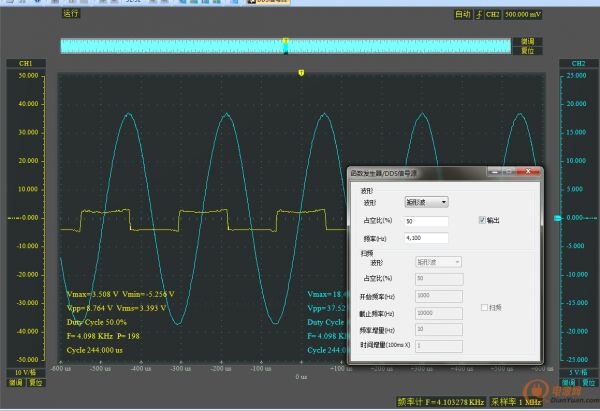The image size is (600, 411).
Task: Click the 运行 run button
Action: pyautogui.click(x=71, y=15)
